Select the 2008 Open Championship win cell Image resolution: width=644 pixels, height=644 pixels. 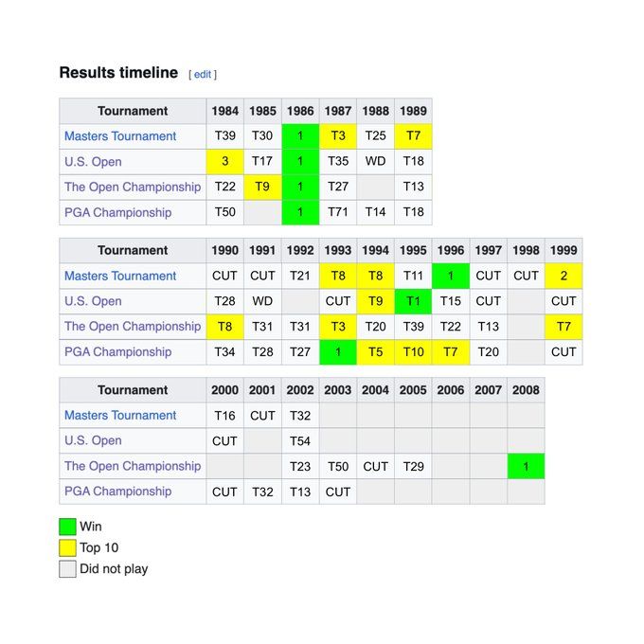[x=526, y=466]
